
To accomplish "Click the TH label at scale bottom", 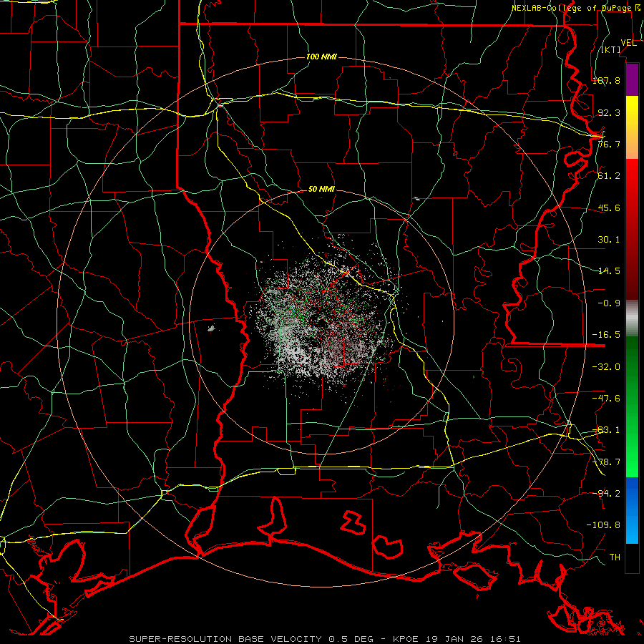I will [x=615, y=557].
